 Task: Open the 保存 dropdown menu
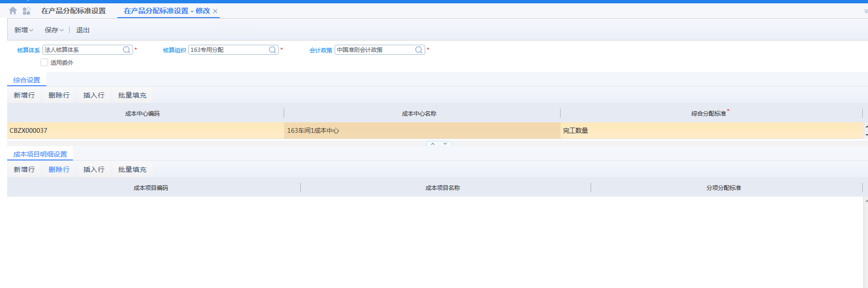(54, 30)
